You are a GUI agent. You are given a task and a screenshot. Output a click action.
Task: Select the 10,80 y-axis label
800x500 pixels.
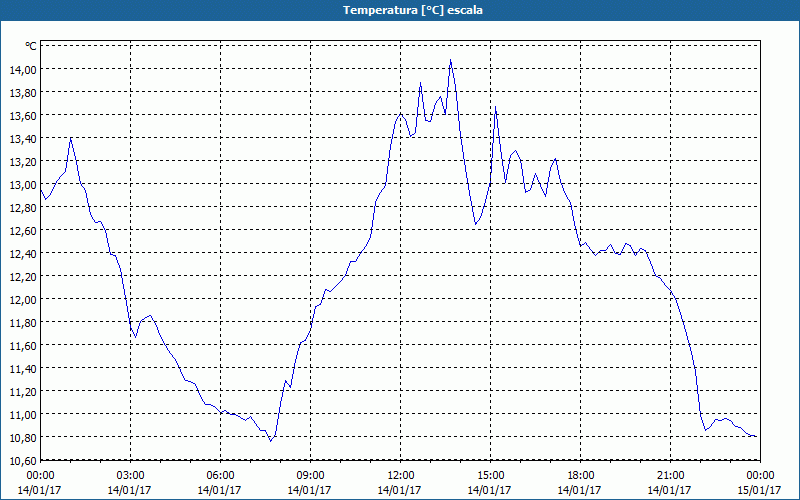click(x=23, y=437)
